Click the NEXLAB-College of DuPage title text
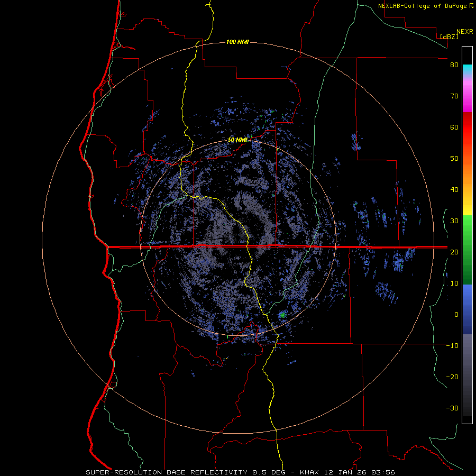The width and height of the screenshot is (476, 476). coord(423,6)
